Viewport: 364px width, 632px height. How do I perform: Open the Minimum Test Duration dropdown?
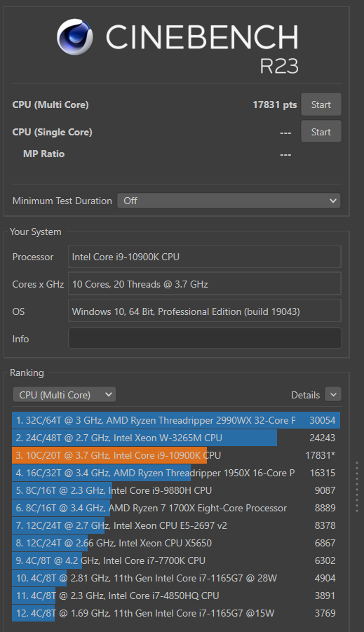(229, 201)
